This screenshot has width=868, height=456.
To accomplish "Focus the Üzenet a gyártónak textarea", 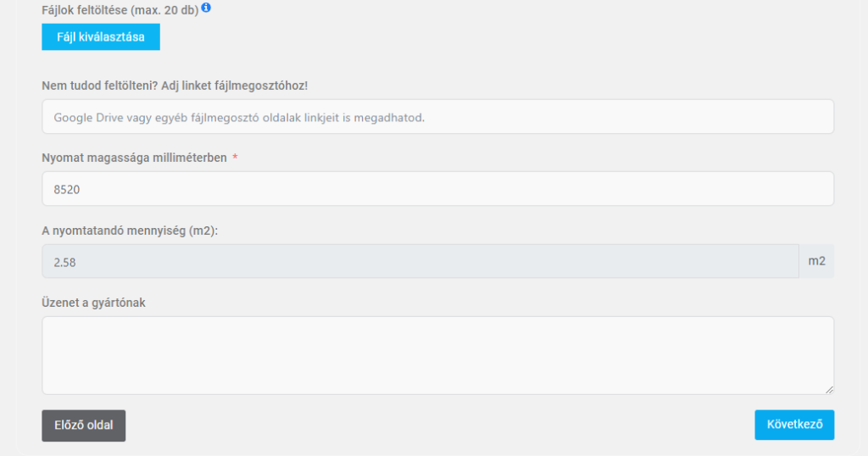I will (437, 355).
